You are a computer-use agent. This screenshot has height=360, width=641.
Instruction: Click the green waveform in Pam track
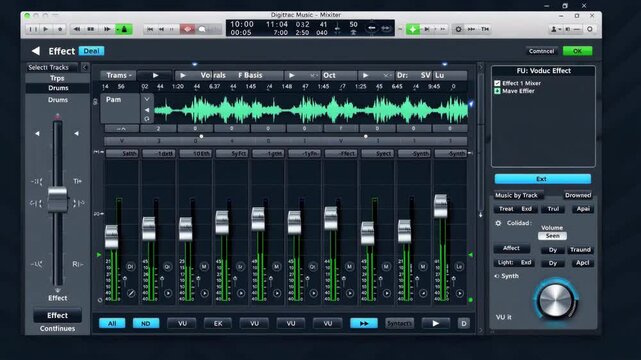coord(311,110)
